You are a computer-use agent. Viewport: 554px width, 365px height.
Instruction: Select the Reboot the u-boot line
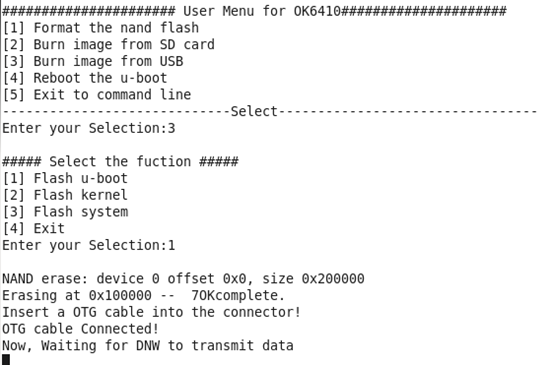point(85,78)
